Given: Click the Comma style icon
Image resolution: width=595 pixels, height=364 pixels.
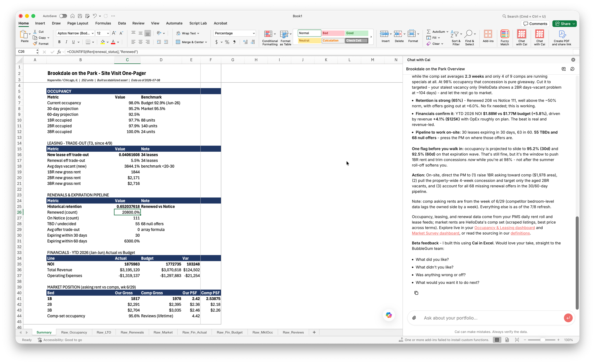Looking at the screenshot, I should tap(234, 42).
